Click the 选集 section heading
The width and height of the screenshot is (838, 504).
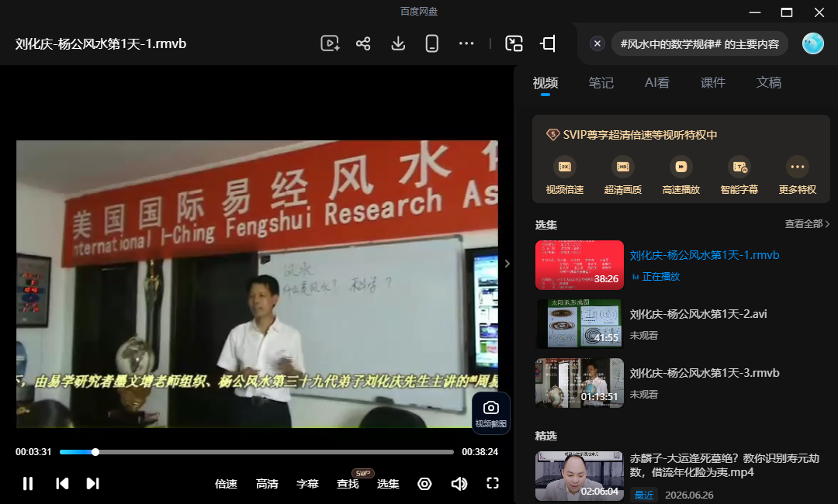[x=545, y=225]
